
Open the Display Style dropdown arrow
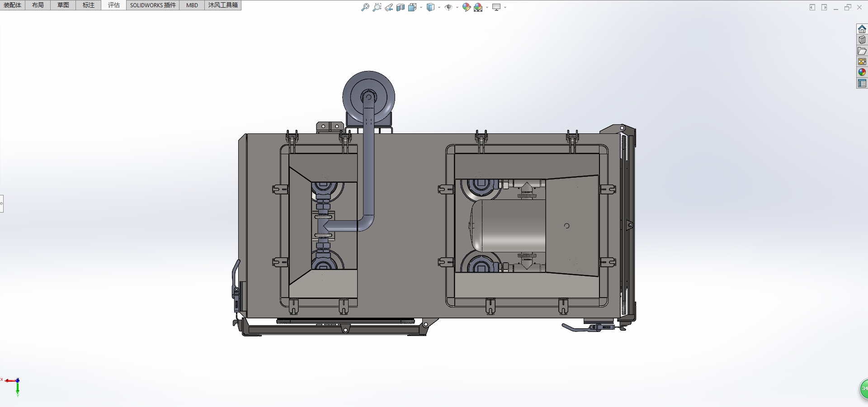[x=439, y=7]
